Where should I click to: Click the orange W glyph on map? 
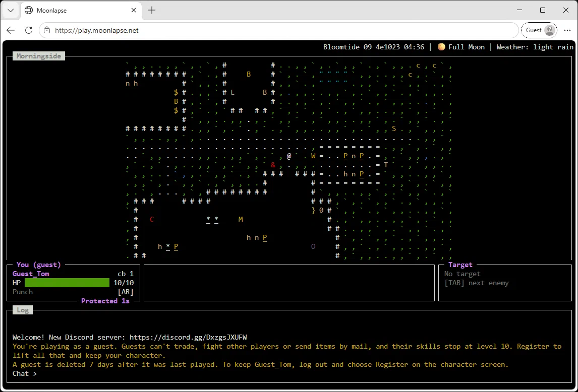[x=313, y=156]
